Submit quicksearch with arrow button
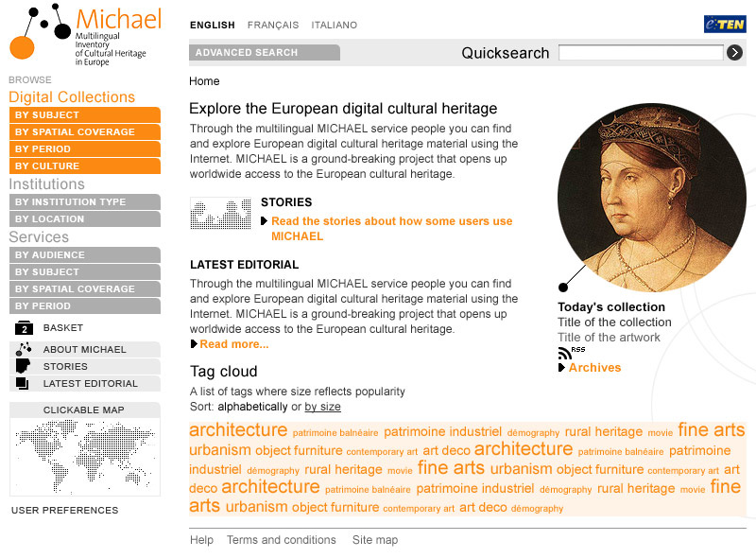Viewport: 756px width, 558px height. click(734, 52)
